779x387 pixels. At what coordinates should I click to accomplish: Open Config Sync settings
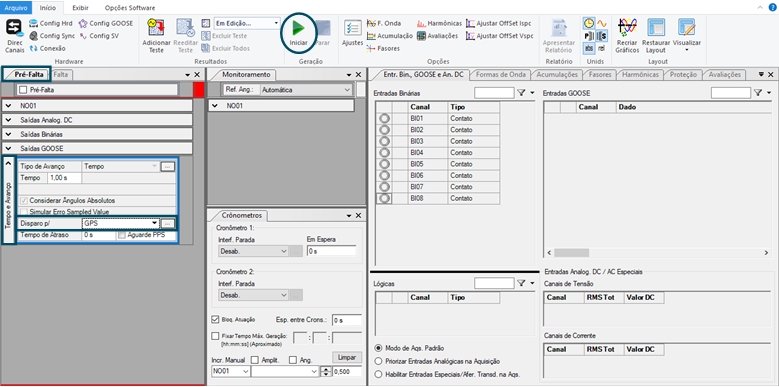pyautogui.click(x=52, y=36)
